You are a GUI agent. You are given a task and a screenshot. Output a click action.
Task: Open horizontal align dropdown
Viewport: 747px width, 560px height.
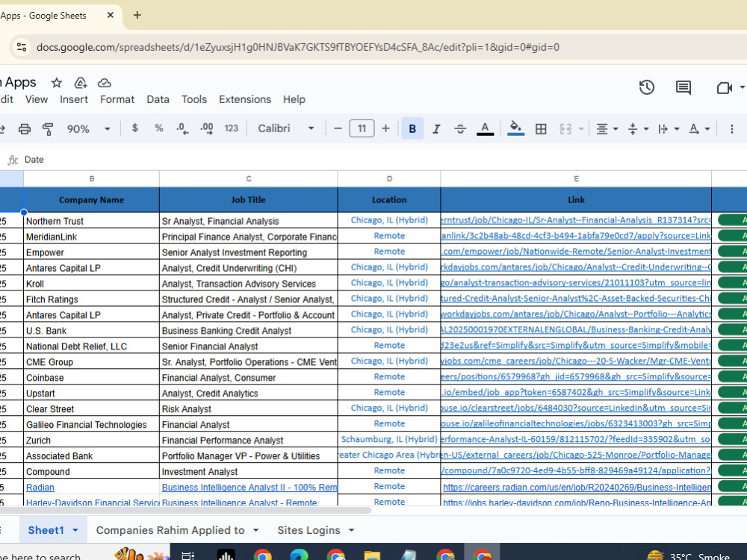tap(607, 128)
